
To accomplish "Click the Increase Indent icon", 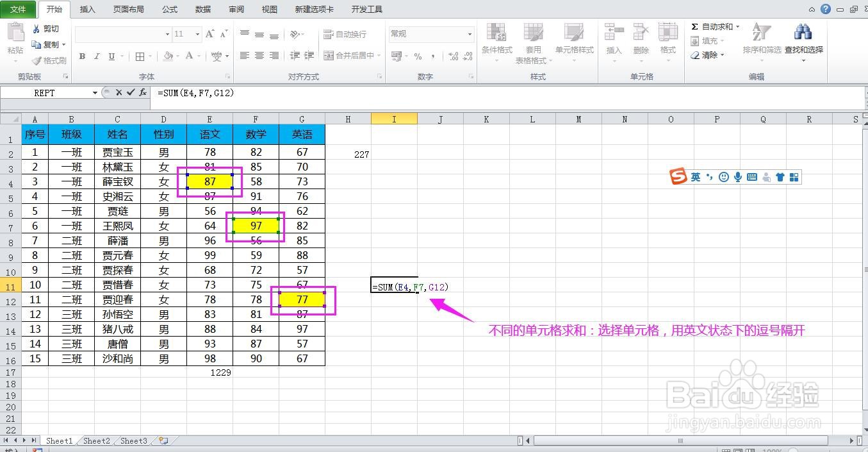I will click(x=308, y=56).
